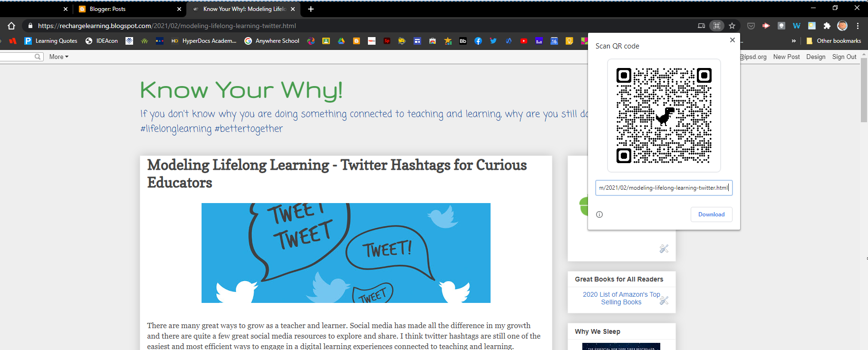868x350 pixels.
Task: Open the IDEAcon bookmark
Action: click(102, 41)
